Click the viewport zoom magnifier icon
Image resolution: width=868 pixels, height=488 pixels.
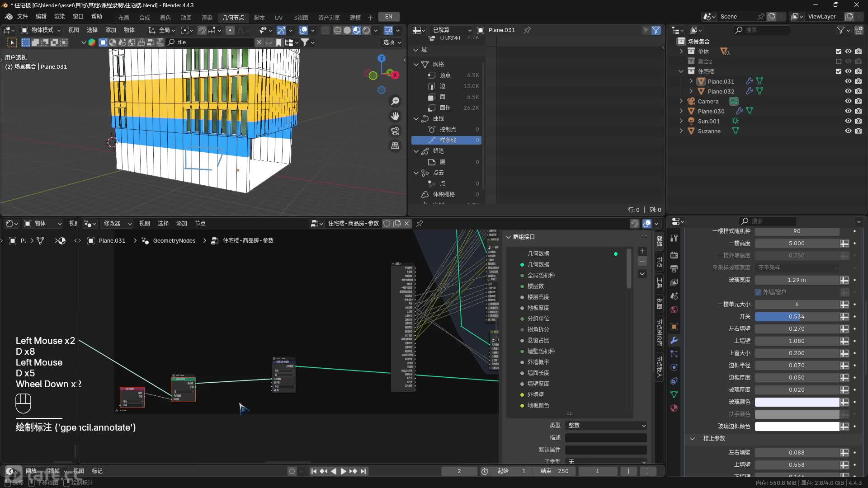395,101
